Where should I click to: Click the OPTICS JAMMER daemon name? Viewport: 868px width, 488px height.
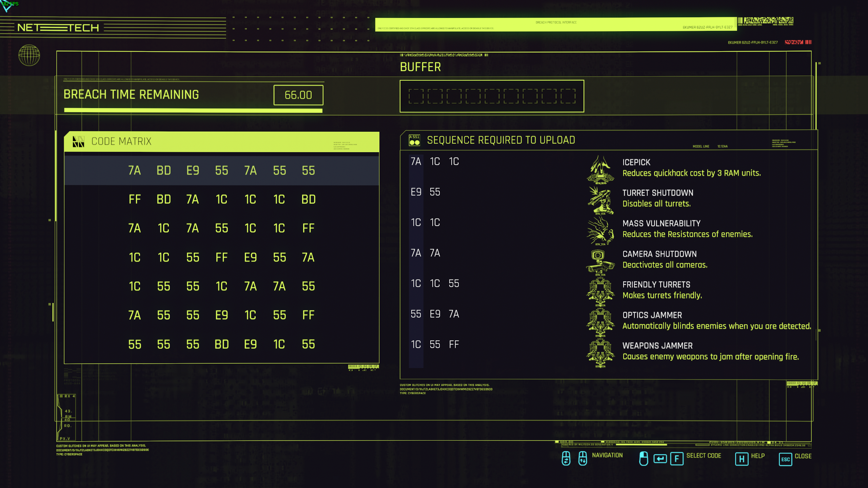[x=652, y=315]
